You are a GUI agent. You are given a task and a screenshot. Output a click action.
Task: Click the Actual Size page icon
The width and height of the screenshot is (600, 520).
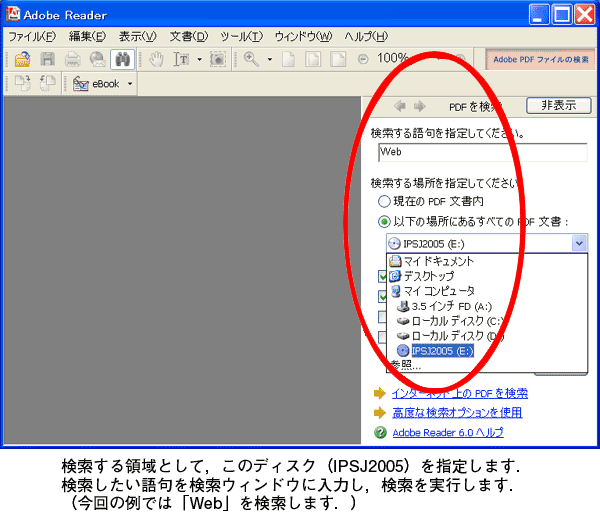tap(288, 60)
